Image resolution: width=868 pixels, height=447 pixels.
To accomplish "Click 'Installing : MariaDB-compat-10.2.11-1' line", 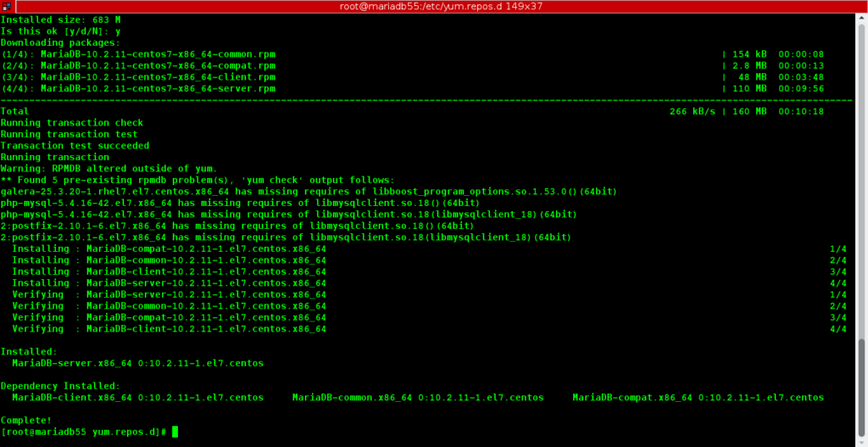I will [170, 249].
